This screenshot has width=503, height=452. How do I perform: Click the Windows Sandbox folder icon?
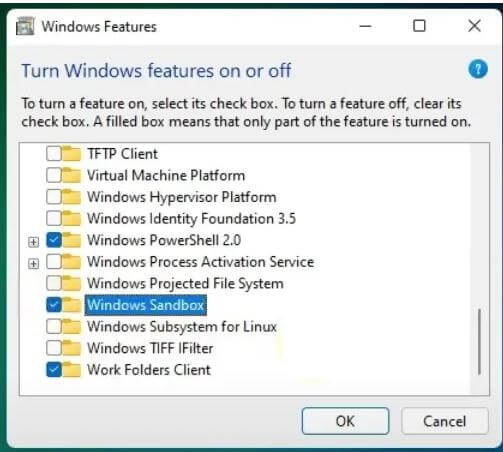[71, 305]
